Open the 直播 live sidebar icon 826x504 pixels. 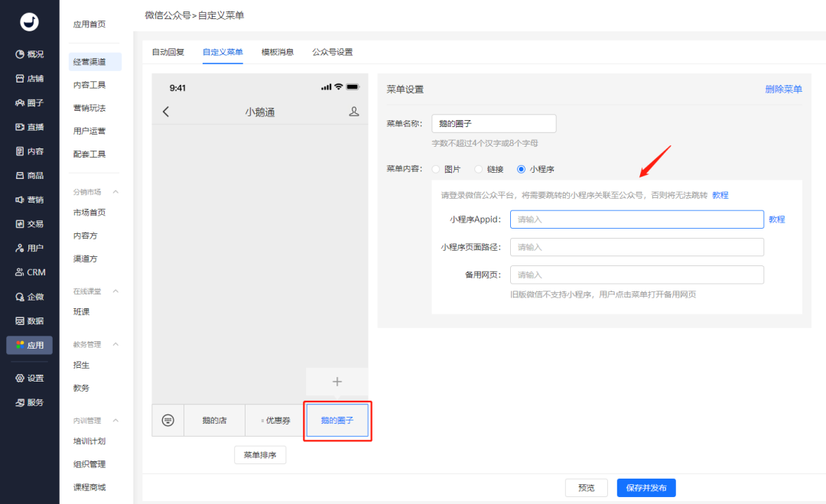[x=20, y=127]
